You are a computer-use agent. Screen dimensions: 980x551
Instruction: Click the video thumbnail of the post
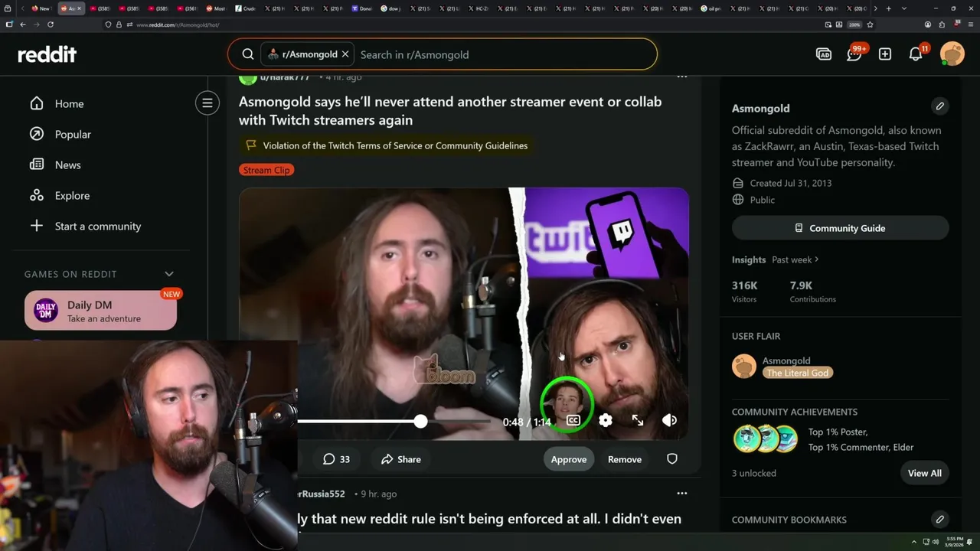point(464,314)
